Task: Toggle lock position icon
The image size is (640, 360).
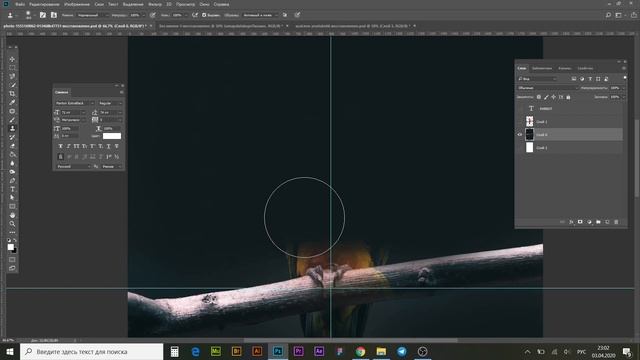Action: point(553,97)
